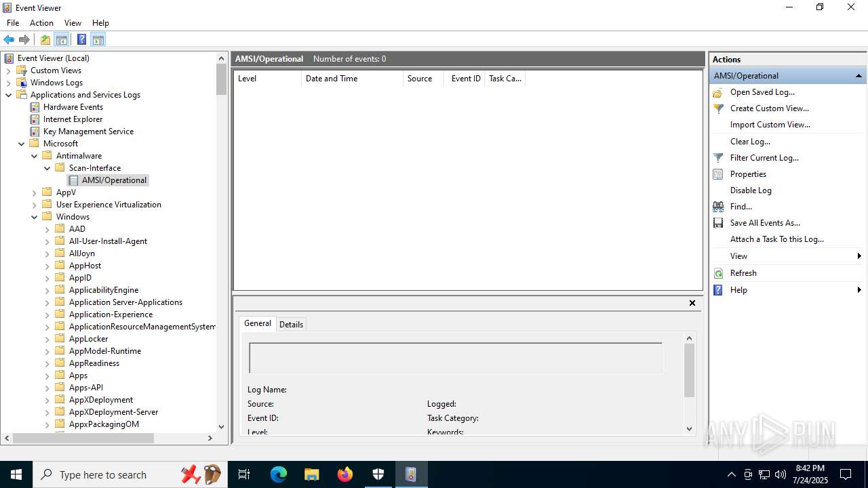Collapse the Scan-Interface folder node

pos(47,168)
